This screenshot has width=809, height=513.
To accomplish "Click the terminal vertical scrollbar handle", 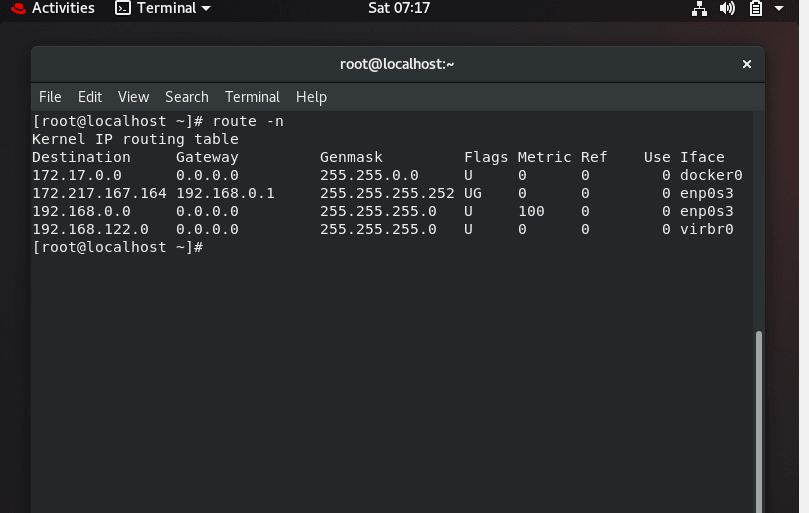I will pyautogui.click(x=758, y=422).
